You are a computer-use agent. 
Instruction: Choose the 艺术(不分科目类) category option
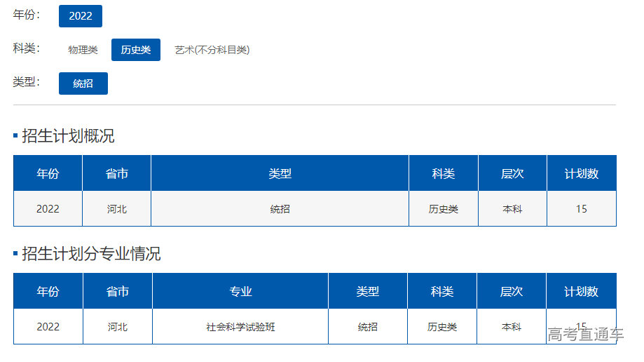[212, 50]
